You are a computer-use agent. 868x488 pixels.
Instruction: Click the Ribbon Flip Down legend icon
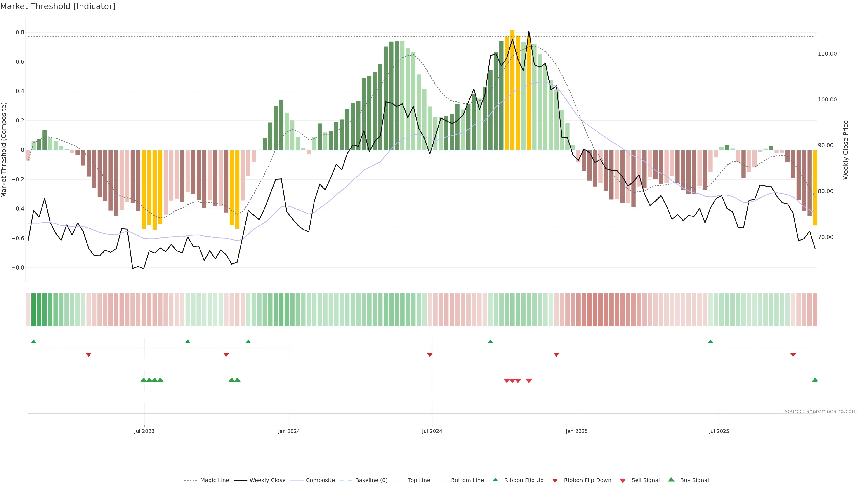(555, 481)
